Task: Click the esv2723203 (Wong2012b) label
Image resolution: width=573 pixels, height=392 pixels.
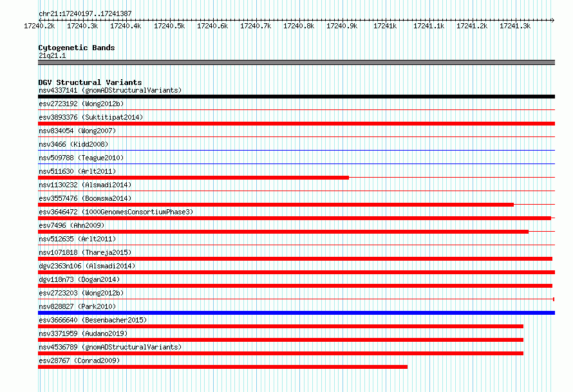Action: [x=81, y=293]
